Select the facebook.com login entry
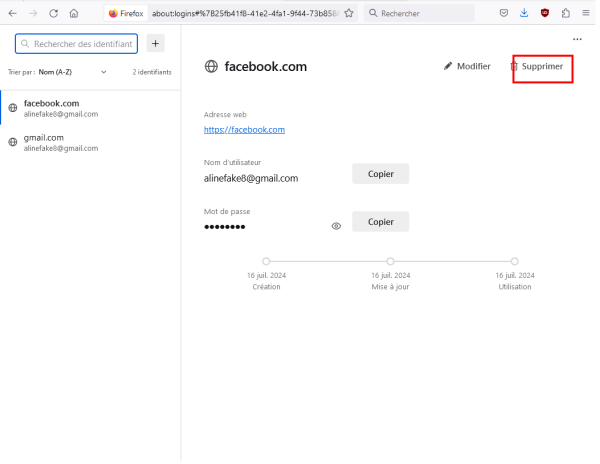 [x=91, y=108]
